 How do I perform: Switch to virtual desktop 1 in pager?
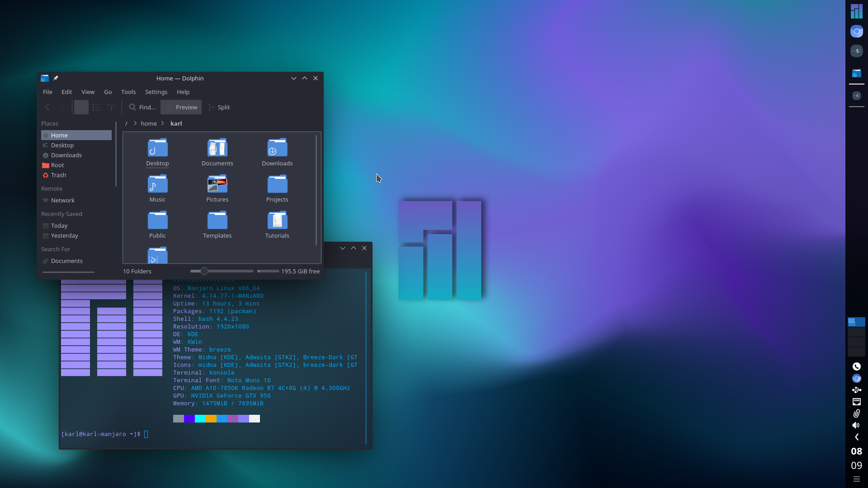pyautogui.click(x=856, y=322)
